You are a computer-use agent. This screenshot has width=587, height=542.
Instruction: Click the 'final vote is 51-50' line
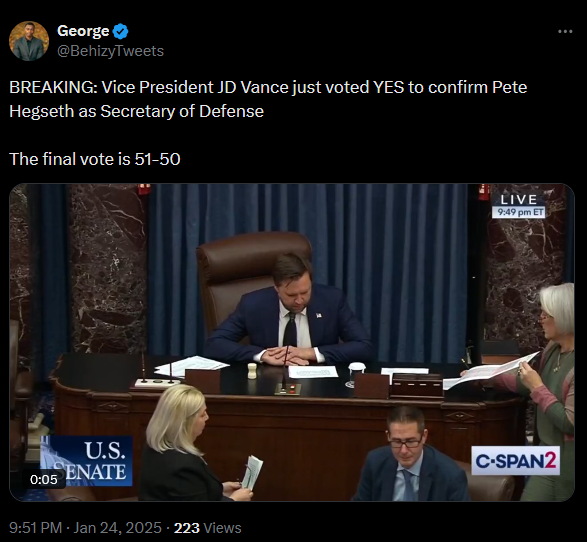tap(95, 159)
